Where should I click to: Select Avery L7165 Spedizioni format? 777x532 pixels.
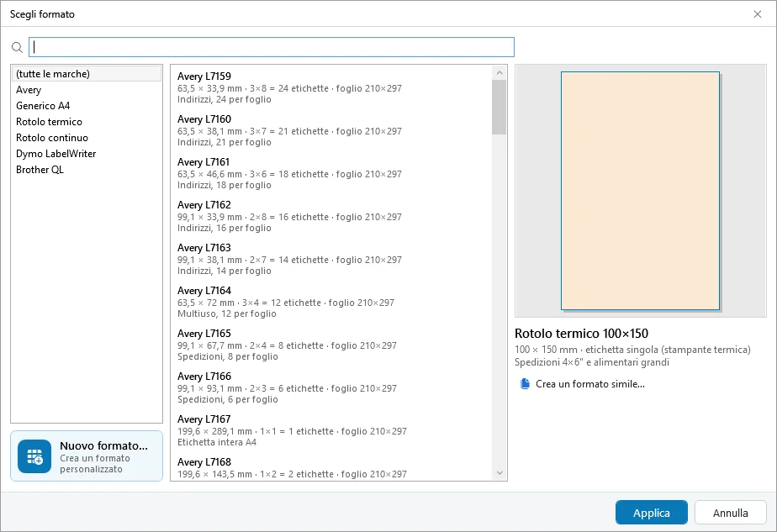(x=331, y=345)
